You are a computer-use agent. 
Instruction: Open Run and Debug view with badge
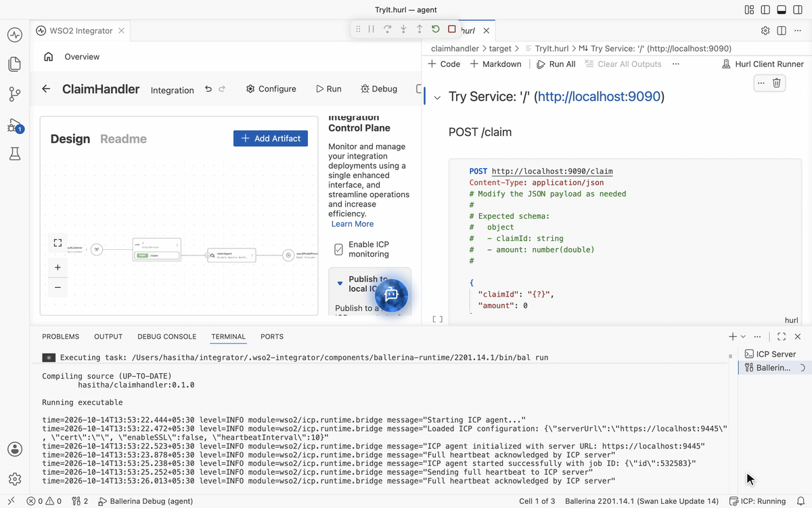click(15, 125)
